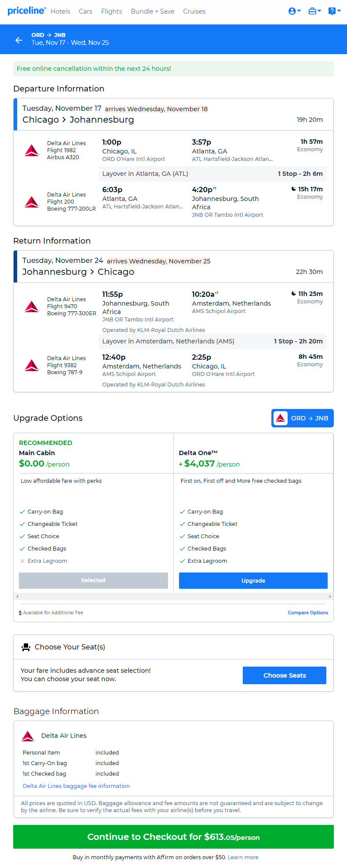347x868 pixels.
Task: Expand the help question mark menu
Action: tap(335, 11)
